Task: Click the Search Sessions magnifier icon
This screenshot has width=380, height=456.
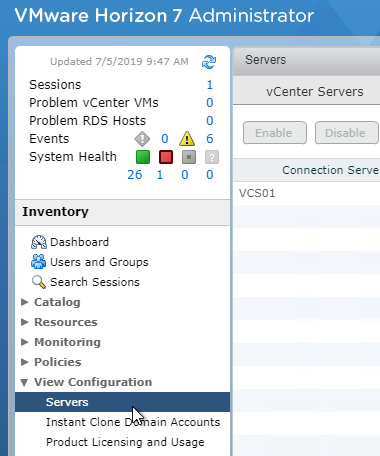Action: coord(39,282)
